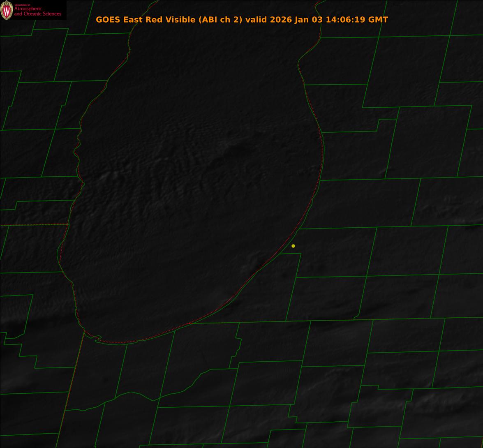Select the yellow dot marker near the shoreline
The image size is (483, 448).
(x=293, y=246)
